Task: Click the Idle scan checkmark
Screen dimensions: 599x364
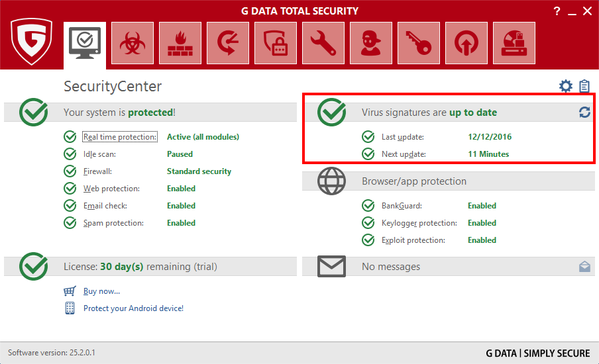Action: [x=70, y=154]
